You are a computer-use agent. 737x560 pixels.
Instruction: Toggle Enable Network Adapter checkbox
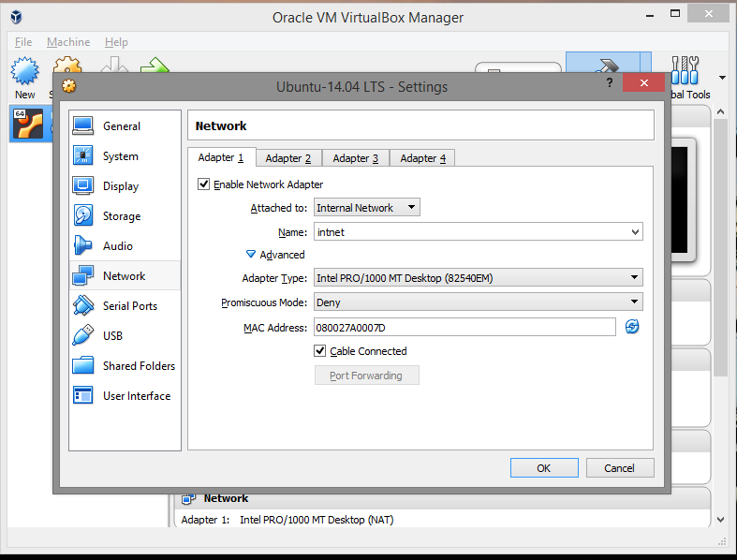point(203,184)
